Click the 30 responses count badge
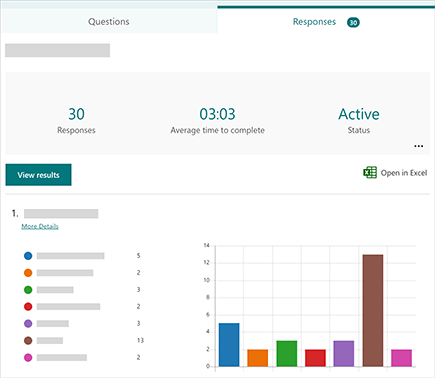 353,22
